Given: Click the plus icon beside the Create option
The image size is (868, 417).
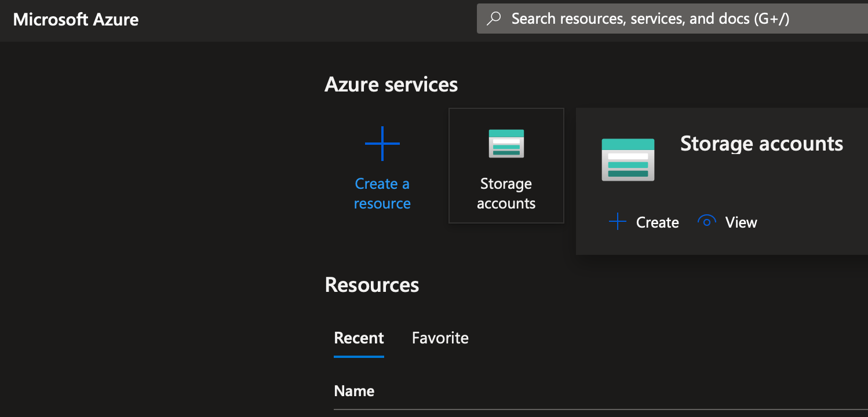Looking at the screenshot, I should click(617, 221).
